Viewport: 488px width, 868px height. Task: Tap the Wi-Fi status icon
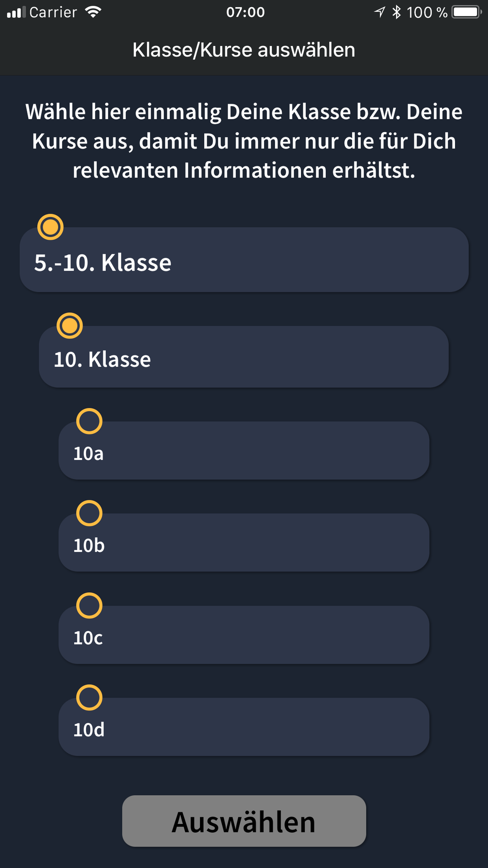click(x=93, y=12)
